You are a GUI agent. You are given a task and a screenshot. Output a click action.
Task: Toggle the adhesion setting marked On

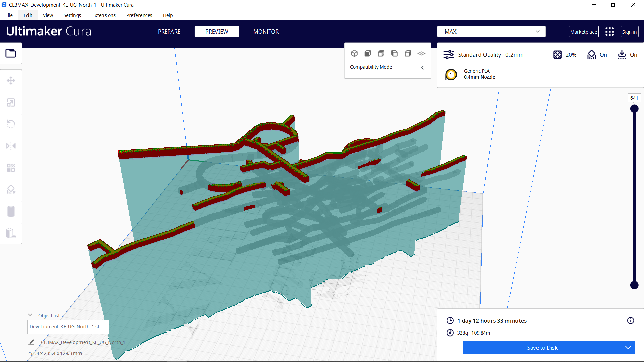627,54
